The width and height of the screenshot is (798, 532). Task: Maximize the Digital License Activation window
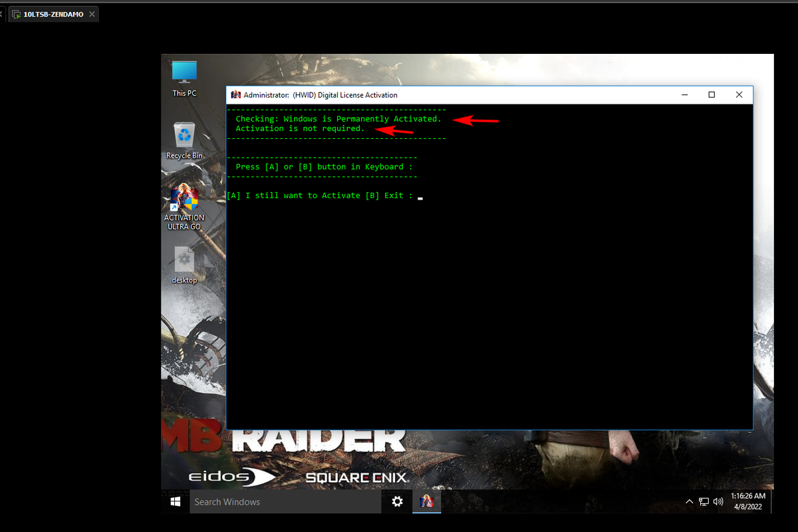[712, 95]
